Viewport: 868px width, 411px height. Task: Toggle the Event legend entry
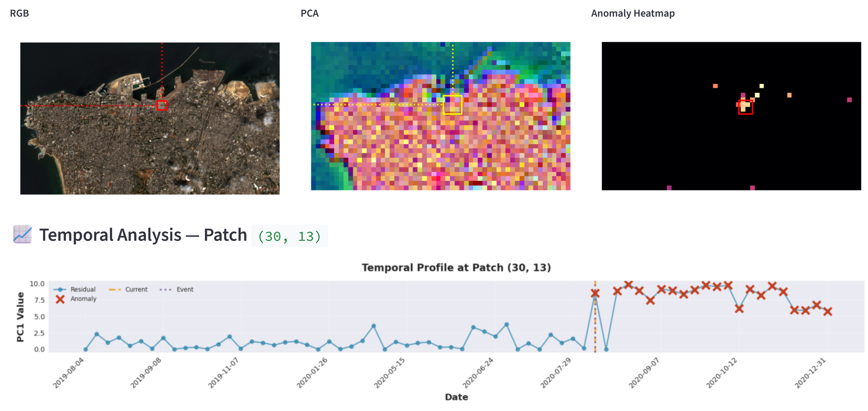pos(185,289)
